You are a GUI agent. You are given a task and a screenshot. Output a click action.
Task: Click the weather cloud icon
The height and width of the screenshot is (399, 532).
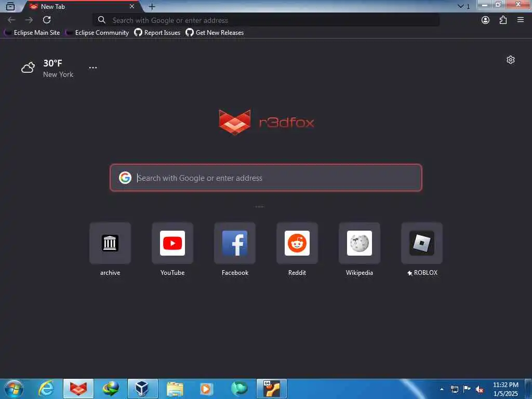tap(28, 68)
